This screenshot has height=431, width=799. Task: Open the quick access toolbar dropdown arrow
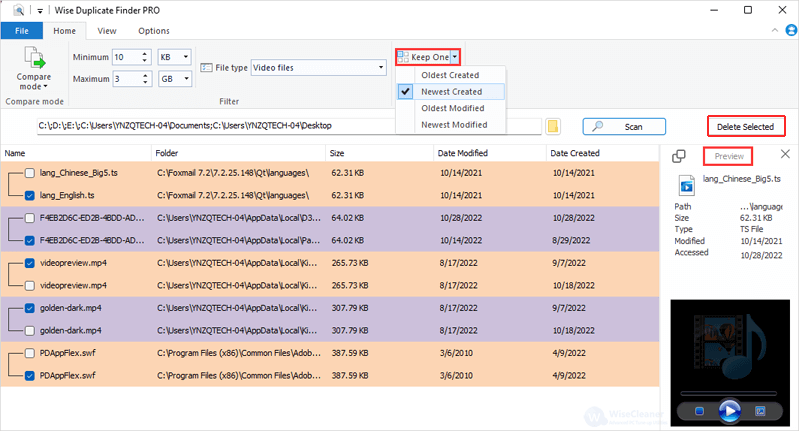[x=40, y=11]
